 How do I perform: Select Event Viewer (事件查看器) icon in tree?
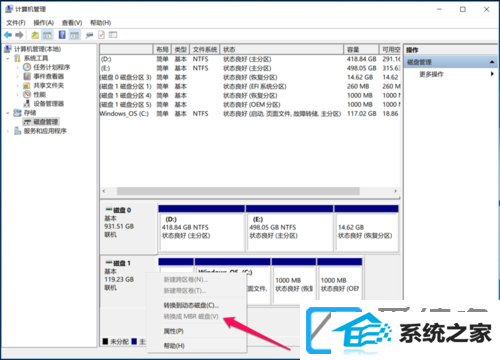pyautogui.click(x=27, y=76)
